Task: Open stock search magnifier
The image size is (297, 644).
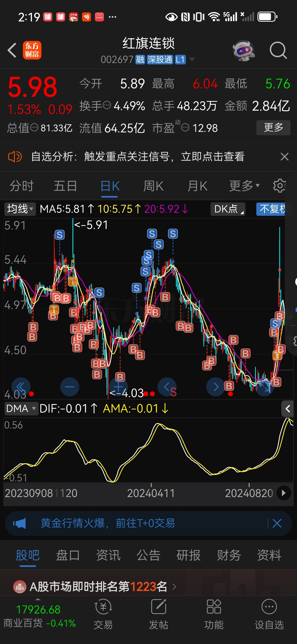Action: pyautogui.click(x=278, y=50)
